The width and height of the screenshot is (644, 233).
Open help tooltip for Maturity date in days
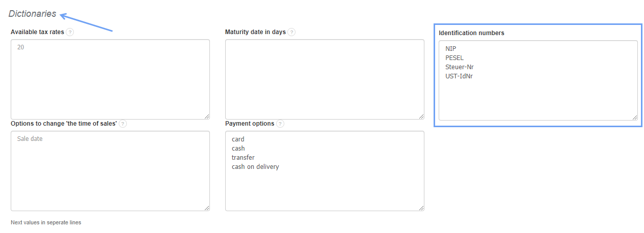tap(291, 32)
